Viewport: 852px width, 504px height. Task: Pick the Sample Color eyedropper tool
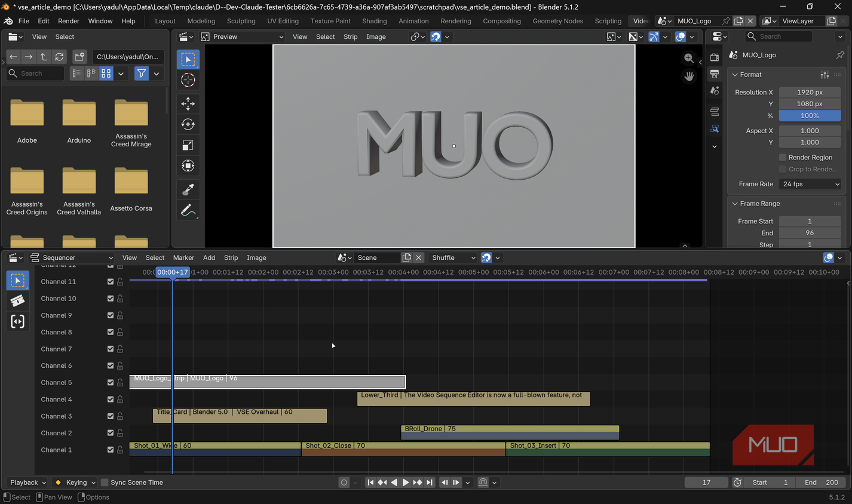[188, 189]
